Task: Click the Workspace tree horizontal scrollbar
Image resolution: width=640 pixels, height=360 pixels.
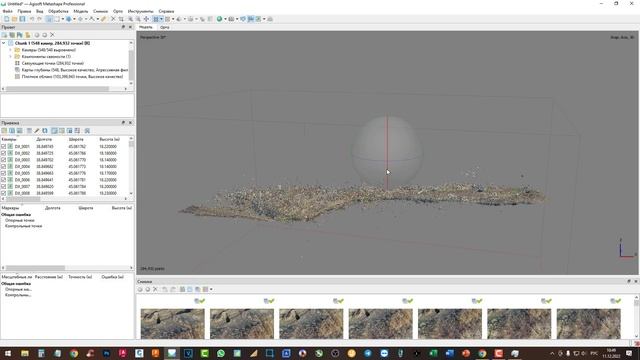Action: pyautogui.click(x=57, y=89)
